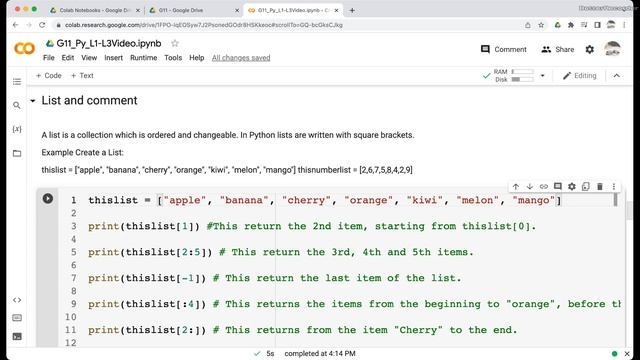Reload the browser page
The width and height of the screenshot is (640, 360).
click(x=42, y=25)
